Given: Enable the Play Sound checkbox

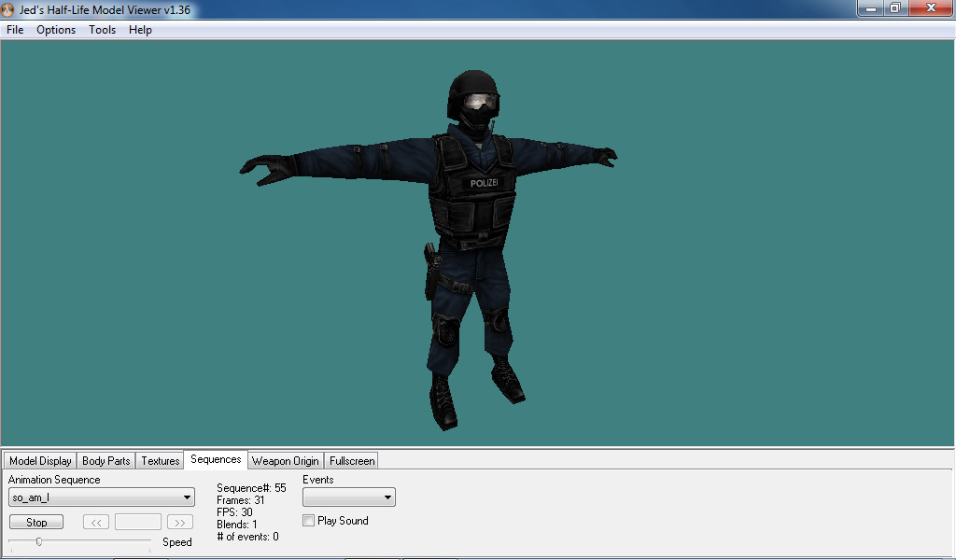Looking at the screenshot, I should (x=308, y=521).
